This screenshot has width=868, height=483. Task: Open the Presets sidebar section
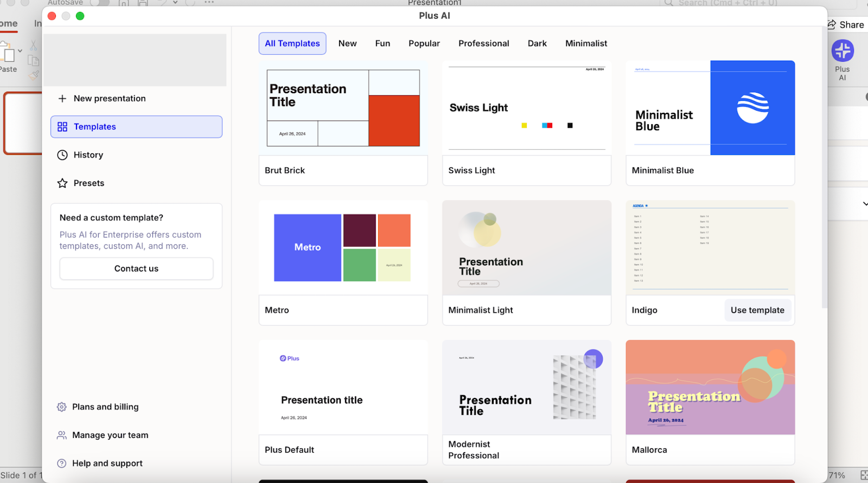[137, 183]
